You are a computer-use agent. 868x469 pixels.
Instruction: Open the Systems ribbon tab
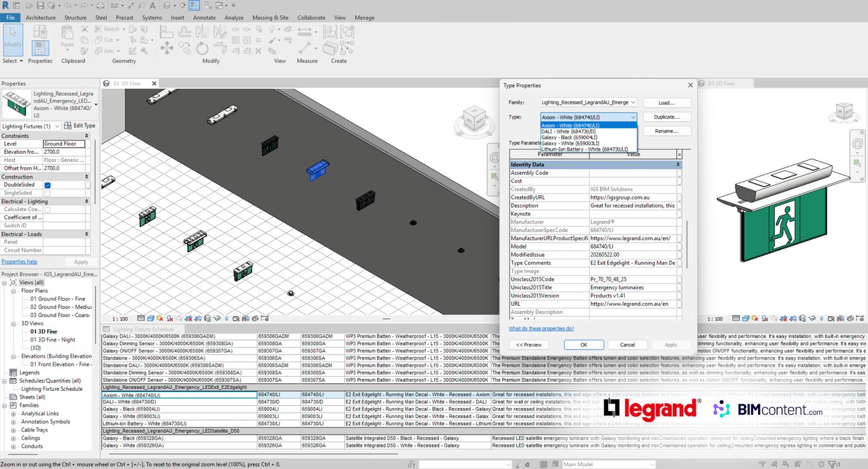click(x=152, y=18)
